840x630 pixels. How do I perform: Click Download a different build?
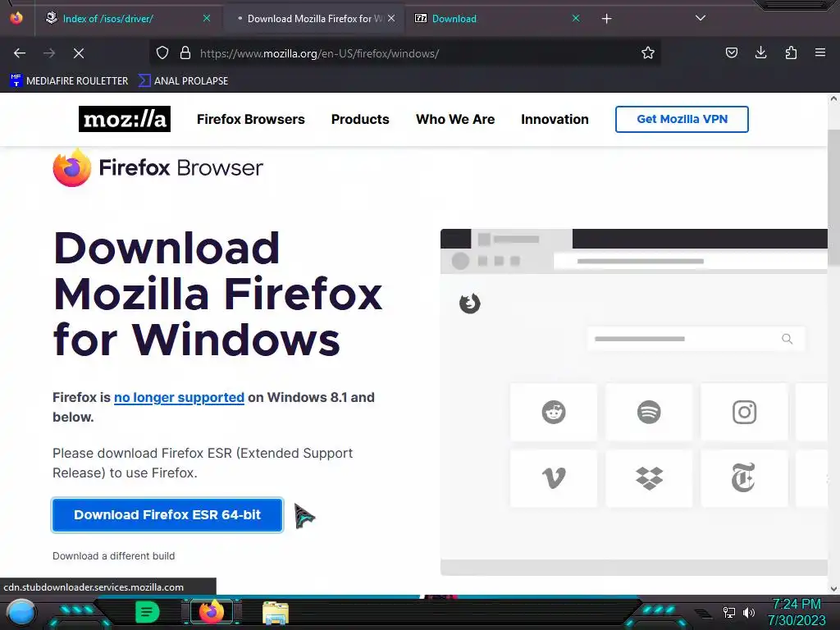(x=113, y=556)
